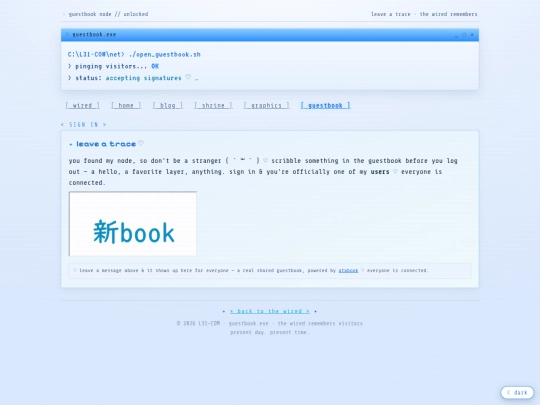Click the 'accepting signatures' status text
Image resolution: width=540 pixels, height=405 pixels.
point(143,78)
